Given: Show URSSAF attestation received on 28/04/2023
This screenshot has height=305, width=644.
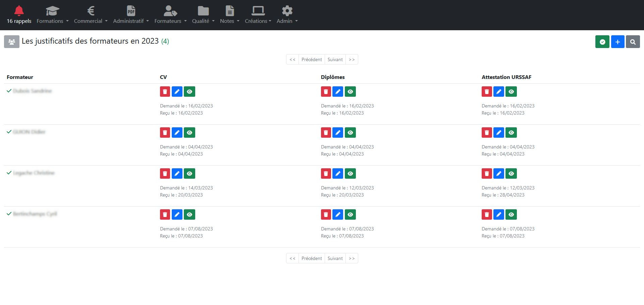Looking at the screenshot, I should (x=511, y=174).
